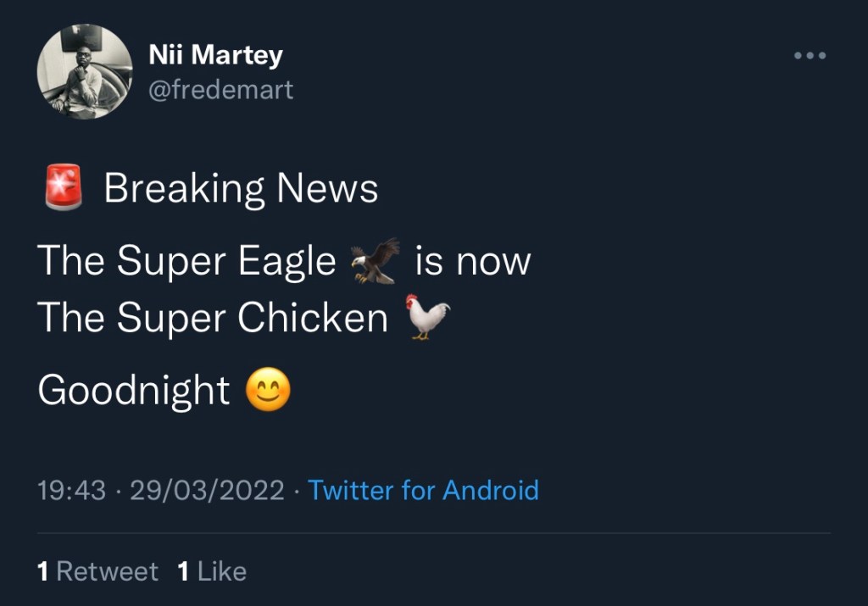Screen dimensions: 868x606
Task: Click the smiling face emoji after Goodnight
Action: pos(268,391)
